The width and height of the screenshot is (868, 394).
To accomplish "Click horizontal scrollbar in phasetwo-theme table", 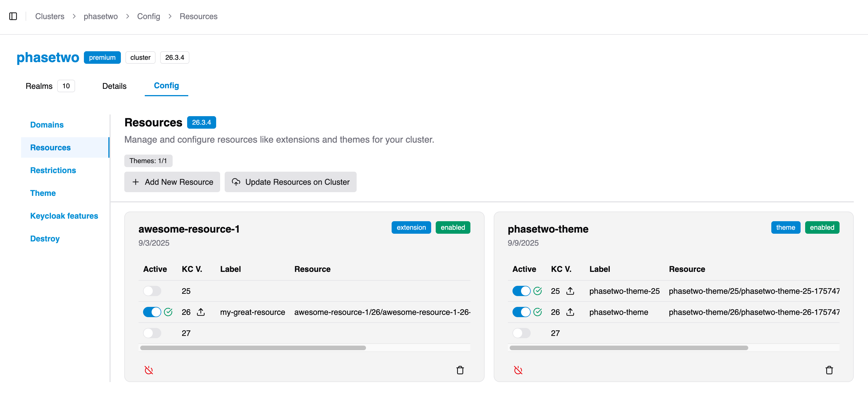I will [629, 348].
